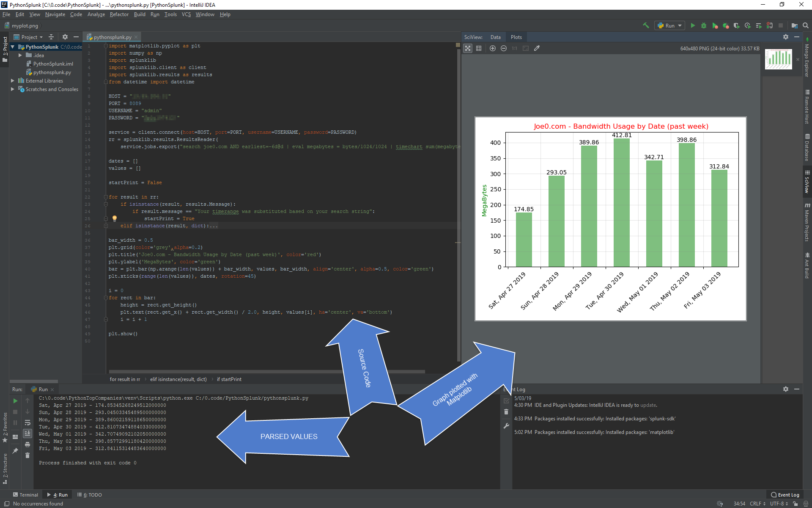This screenshot has width=812, height=508.
Task: Select the plot thumbnail in SciView
Action: click(779, 59)
